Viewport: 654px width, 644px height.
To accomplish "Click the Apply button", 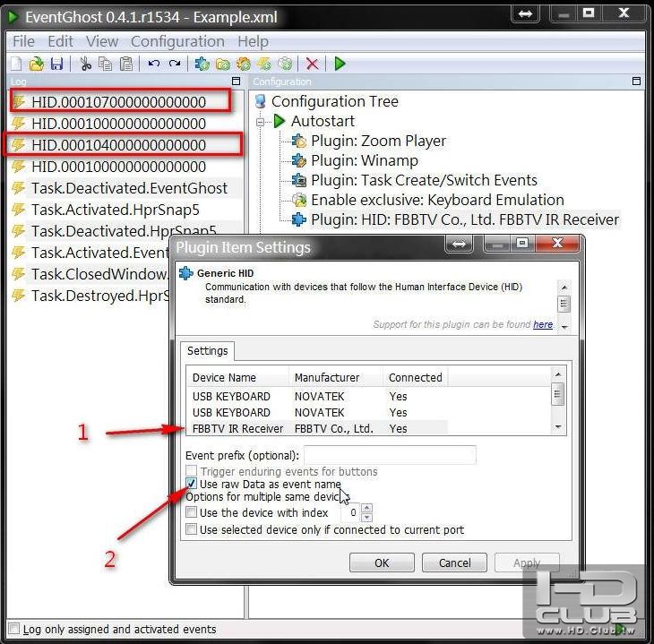I will click(x=527, y=562).
